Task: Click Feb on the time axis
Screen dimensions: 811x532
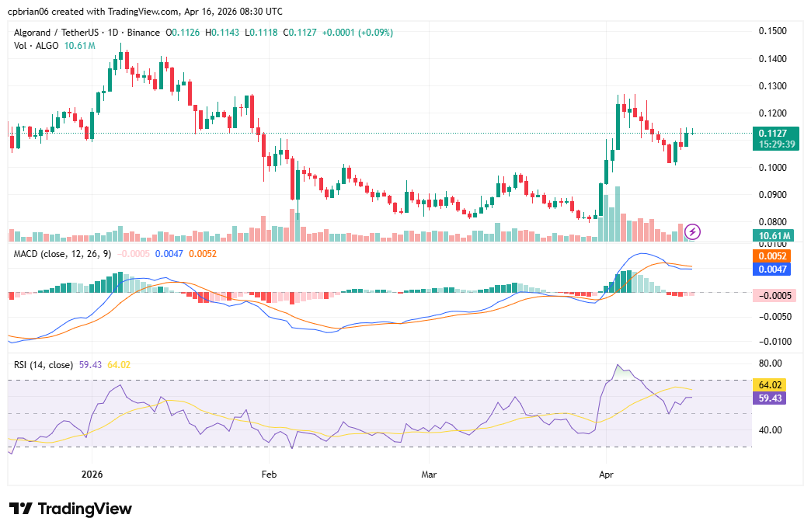Action: click(268, 474)
